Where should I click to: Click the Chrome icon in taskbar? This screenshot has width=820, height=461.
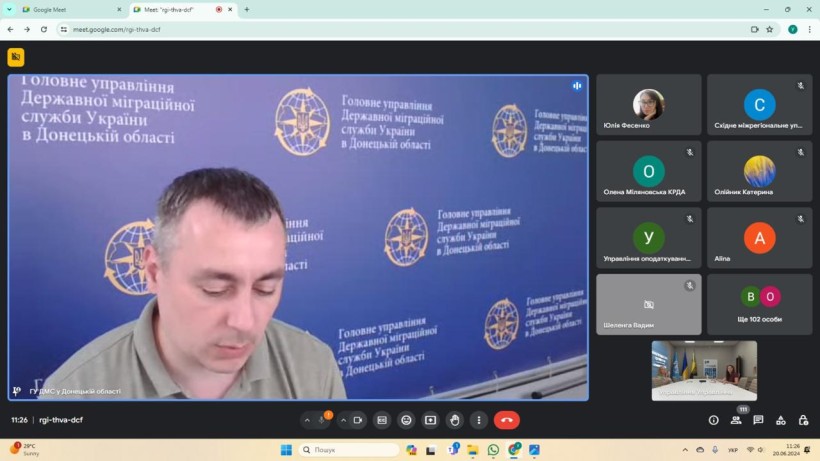[514, 450]
